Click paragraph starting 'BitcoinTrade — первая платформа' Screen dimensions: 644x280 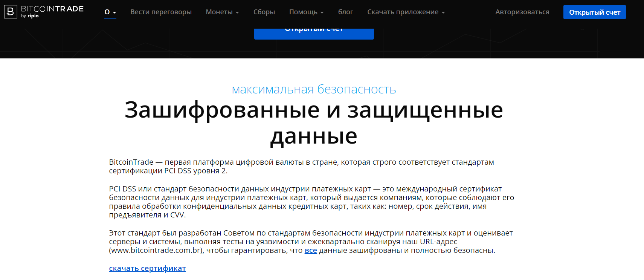click(x=301, y=166)
